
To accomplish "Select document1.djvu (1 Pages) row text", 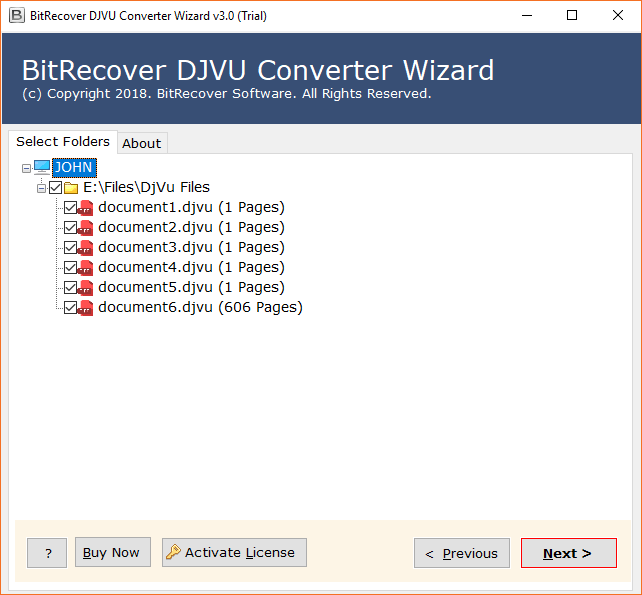I will pyautogui.click(x=191, y=208).
